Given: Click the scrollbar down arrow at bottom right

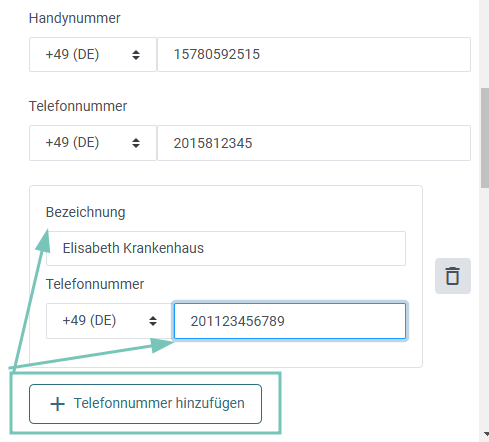Looking at the screenshot, I should click(x=486, y=434).
